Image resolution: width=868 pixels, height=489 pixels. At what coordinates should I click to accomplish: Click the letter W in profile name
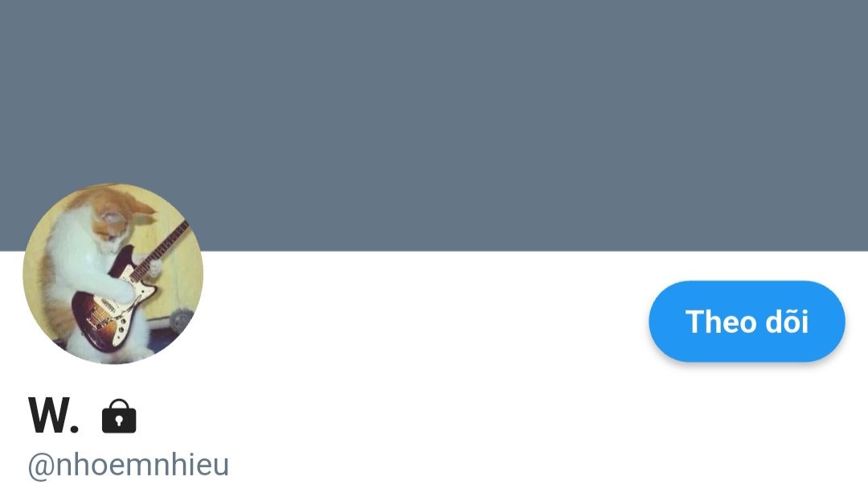click(x=48, y=415)
